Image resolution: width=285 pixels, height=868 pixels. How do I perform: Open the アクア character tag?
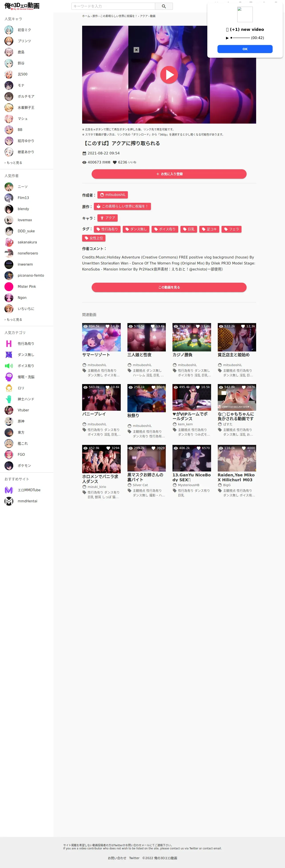click(x=108, y=218)
